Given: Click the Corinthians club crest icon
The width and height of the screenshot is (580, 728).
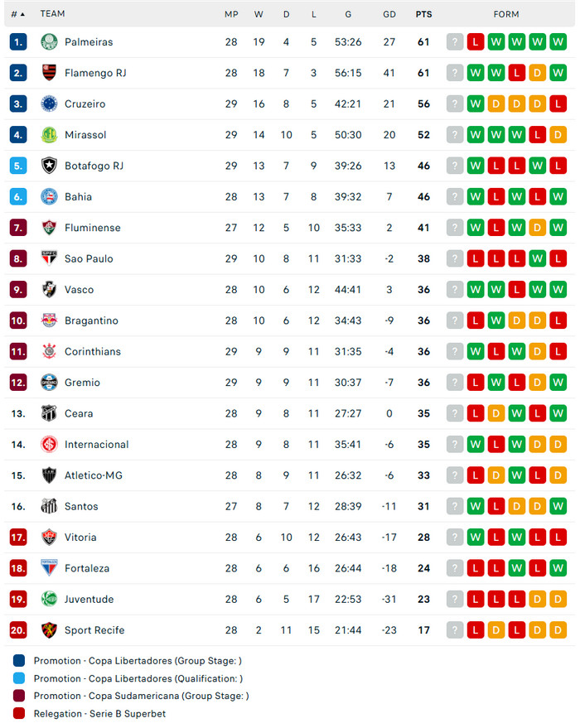Looking at the screenshot, I should point(49,351).
